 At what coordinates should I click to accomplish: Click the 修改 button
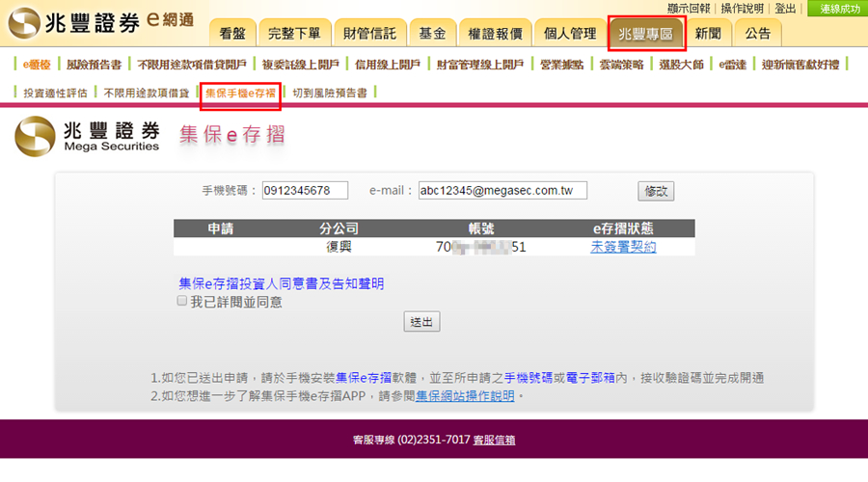(x=656, y=191)
